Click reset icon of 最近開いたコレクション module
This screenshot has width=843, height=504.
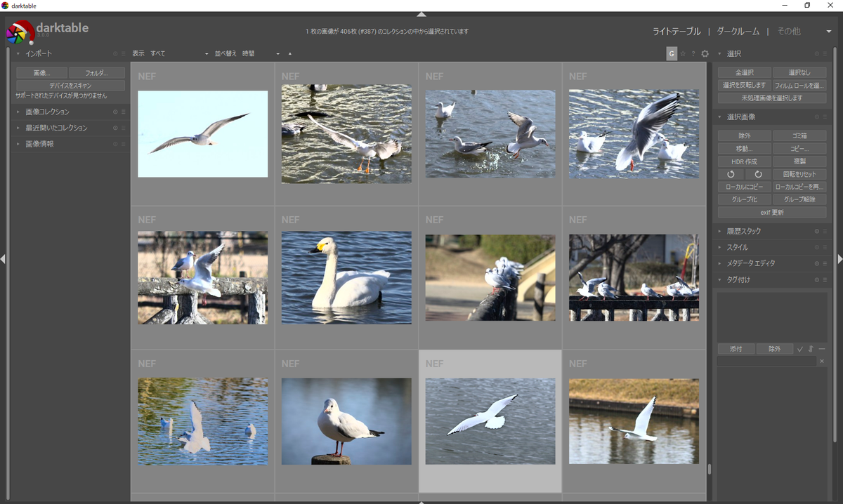point(115,128)
